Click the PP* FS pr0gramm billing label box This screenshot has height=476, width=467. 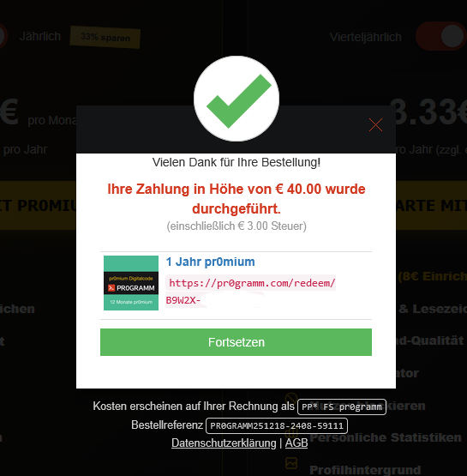pos(342,407)
